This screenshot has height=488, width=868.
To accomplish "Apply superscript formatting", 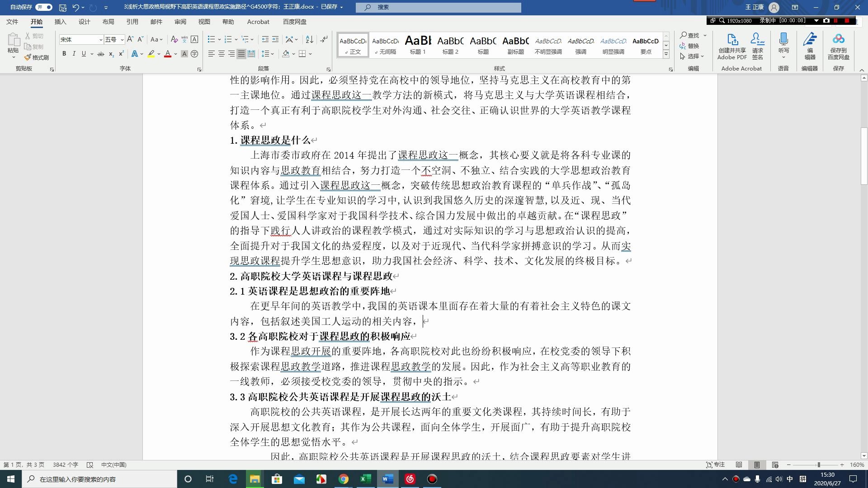I will point(121,54).
